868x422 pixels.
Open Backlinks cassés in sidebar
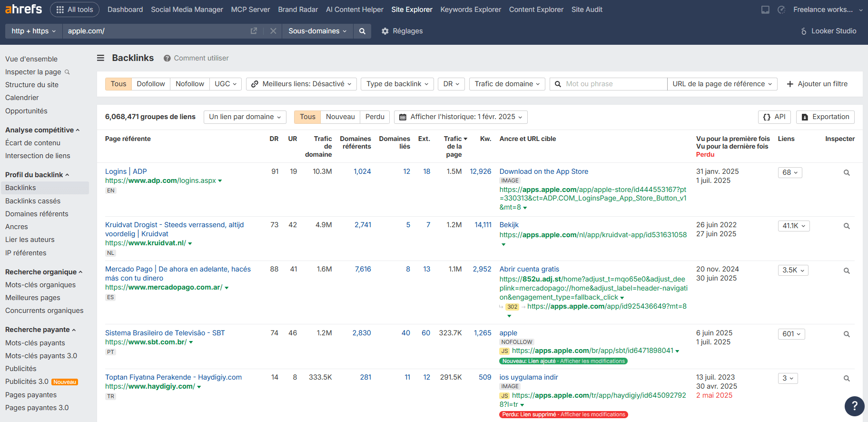point(33,201)
